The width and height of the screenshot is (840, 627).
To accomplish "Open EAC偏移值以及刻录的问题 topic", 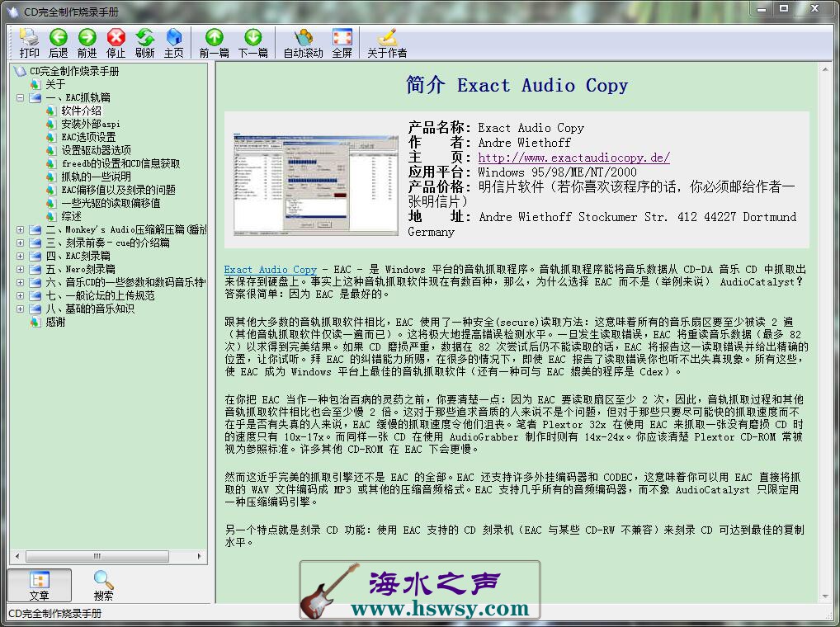I will point(118,190).
